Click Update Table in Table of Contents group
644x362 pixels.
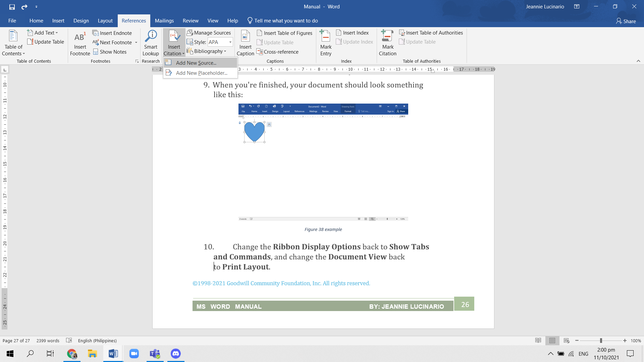coord(46,42)
